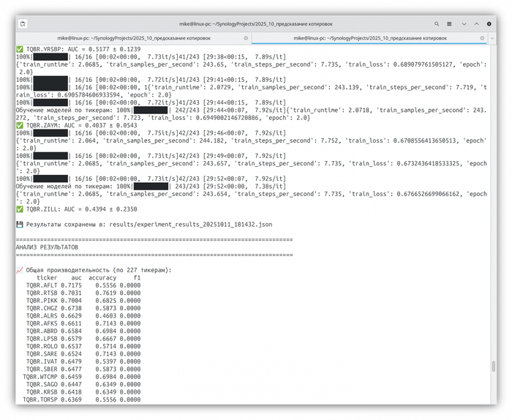Open the hamburger menu in title bar

(451, 24)
